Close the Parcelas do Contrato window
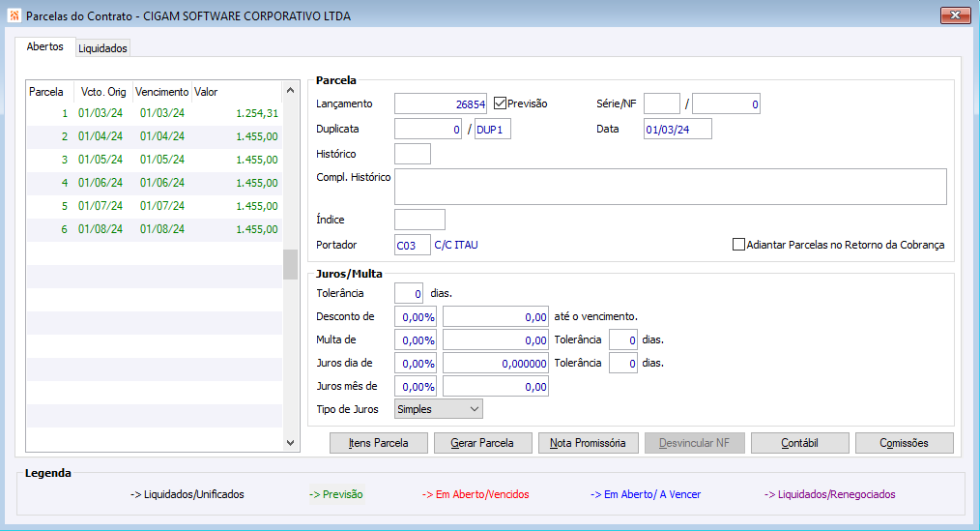 956,15
